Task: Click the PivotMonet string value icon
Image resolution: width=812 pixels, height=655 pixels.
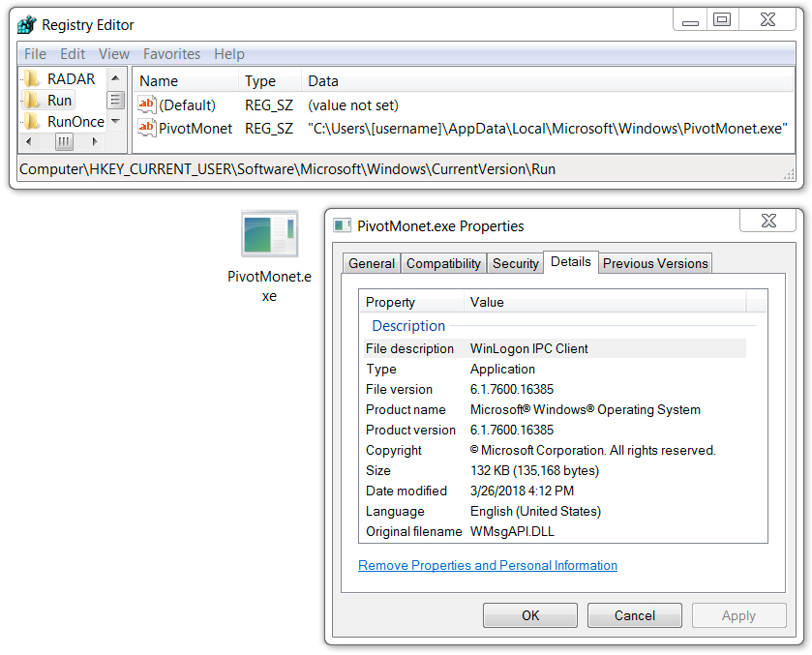Action: click(x=146, y=128)
